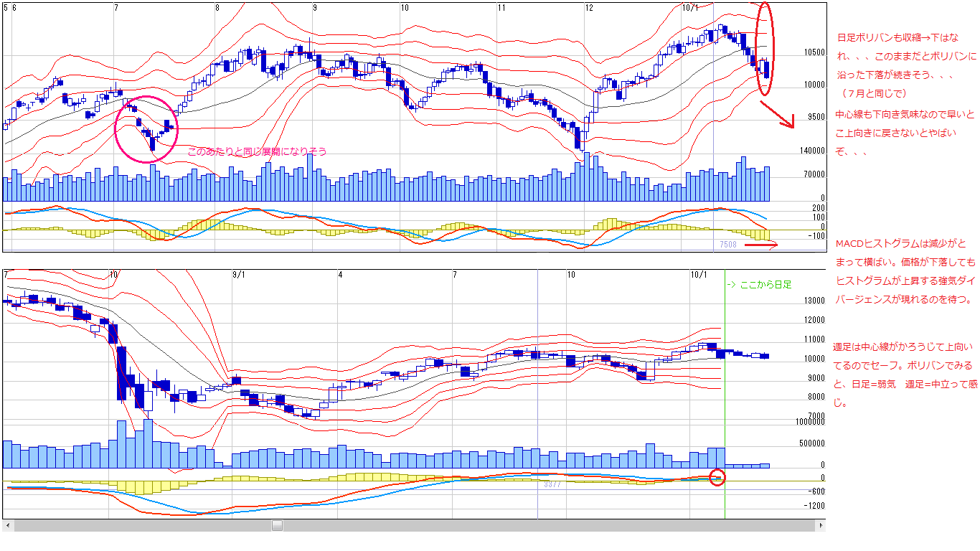Click the pink 'このあたりと同じ展開になりそう' annotation

coord(257,151)
